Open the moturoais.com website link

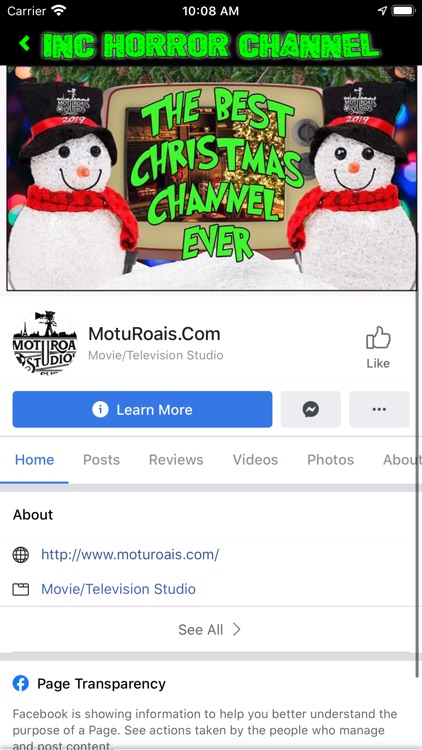pyautogui.click(x=130, y=555)
